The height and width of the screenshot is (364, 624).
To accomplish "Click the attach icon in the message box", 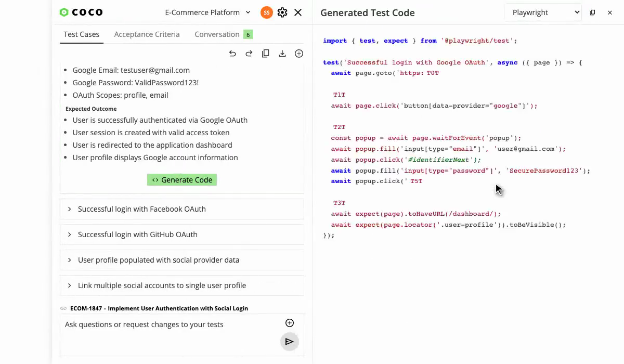I will [x=290, y=322].
